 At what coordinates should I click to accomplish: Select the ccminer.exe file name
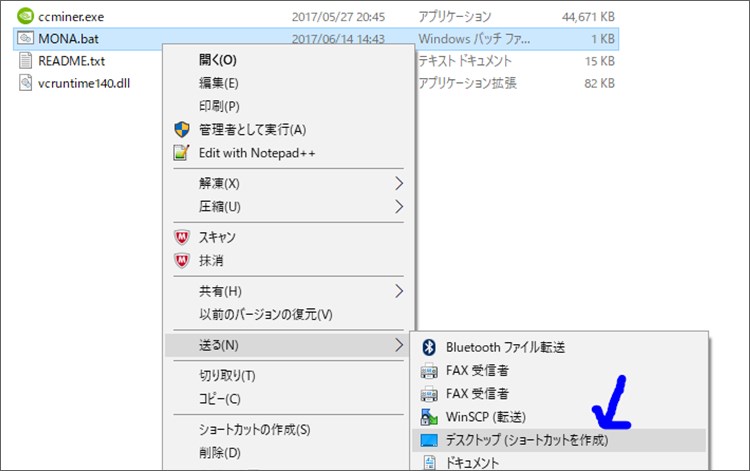(x=71, y=17)
